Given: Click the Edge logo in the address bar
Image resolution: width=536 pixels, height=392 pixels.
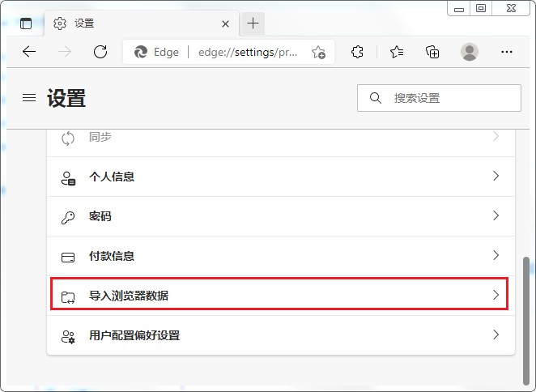Looking at the screenshot, I should (x=141, y=52).
